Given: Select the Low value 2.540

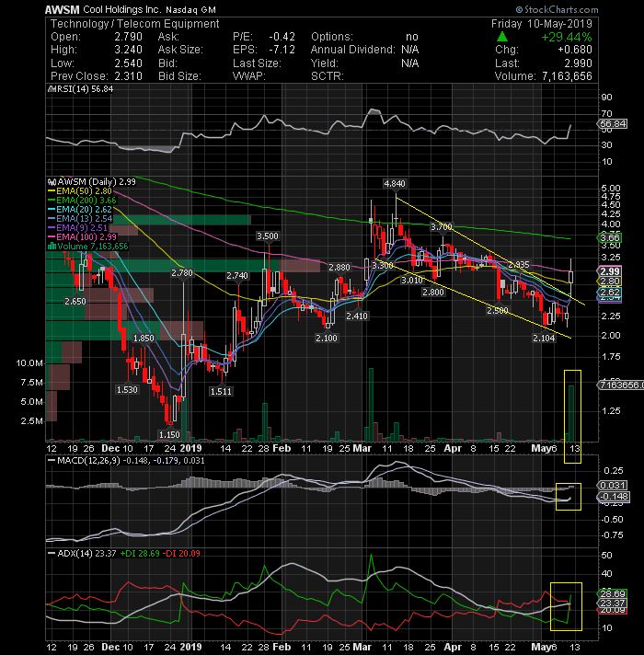Looking at the screenshot, I should (129, 63).
